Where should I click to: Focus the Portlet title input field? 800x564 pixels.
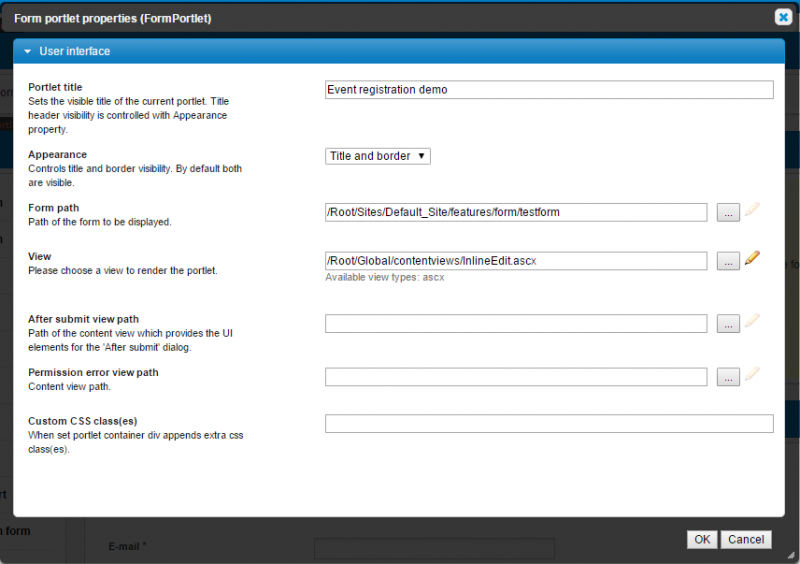(x=549, y=90)
